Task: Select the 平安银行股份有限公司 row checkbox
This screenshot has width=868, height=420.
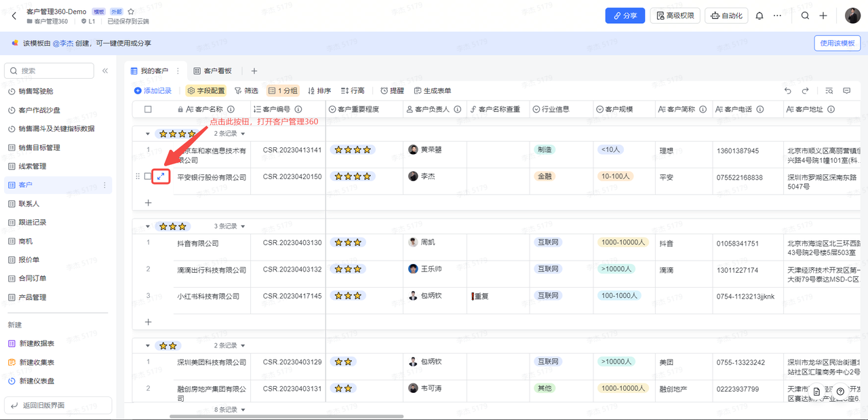Action: [x=149, y=176]
